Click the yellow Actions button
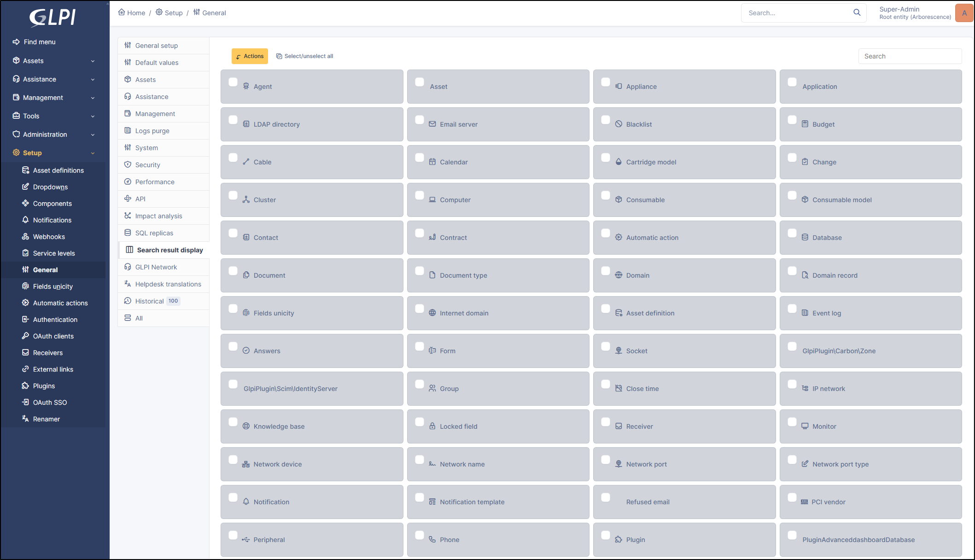975x560 pixels. (x=250, y=56)
